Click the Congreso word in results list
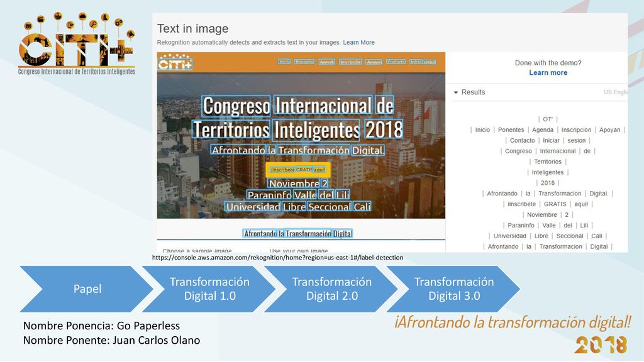The image size is (644, 362). click(x=518, y=151)
